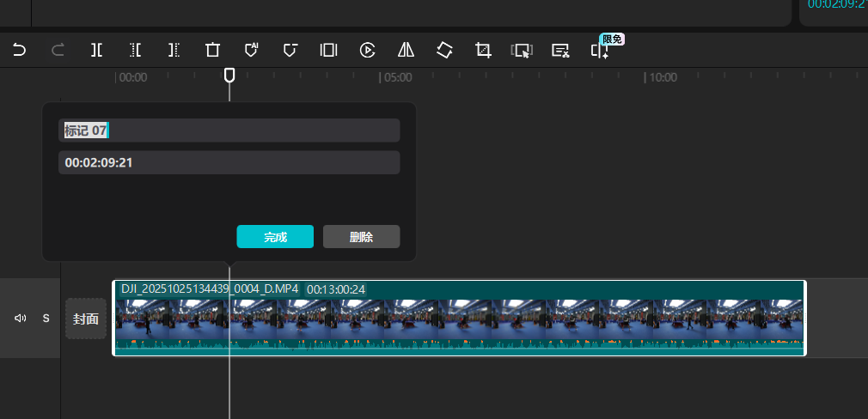This screenshot has height=419, width=868.
Task: Click the Trim left of playhead icon
Action: (135, 50)
